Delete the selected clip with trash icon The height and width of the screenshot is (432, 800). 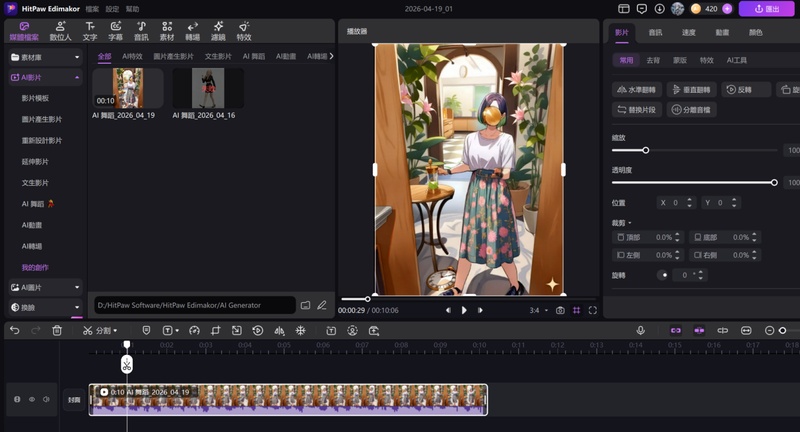57,331
